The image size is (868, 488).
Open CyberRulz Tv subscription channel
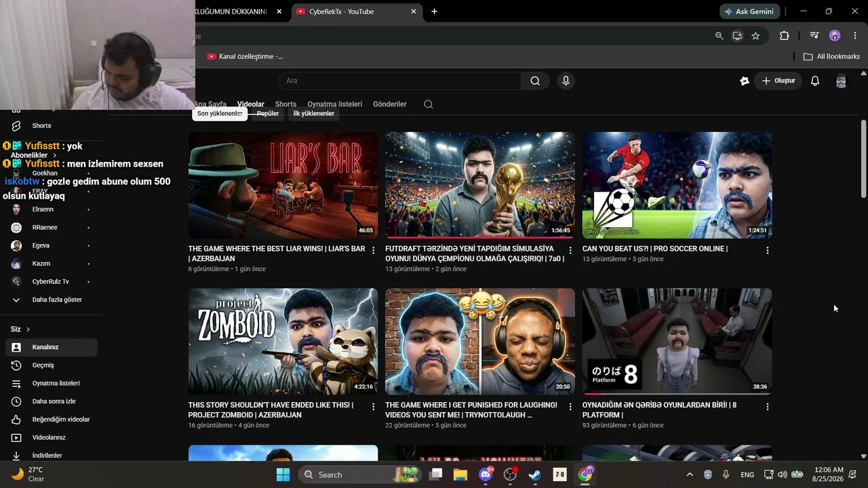click(x=52, y=281)
